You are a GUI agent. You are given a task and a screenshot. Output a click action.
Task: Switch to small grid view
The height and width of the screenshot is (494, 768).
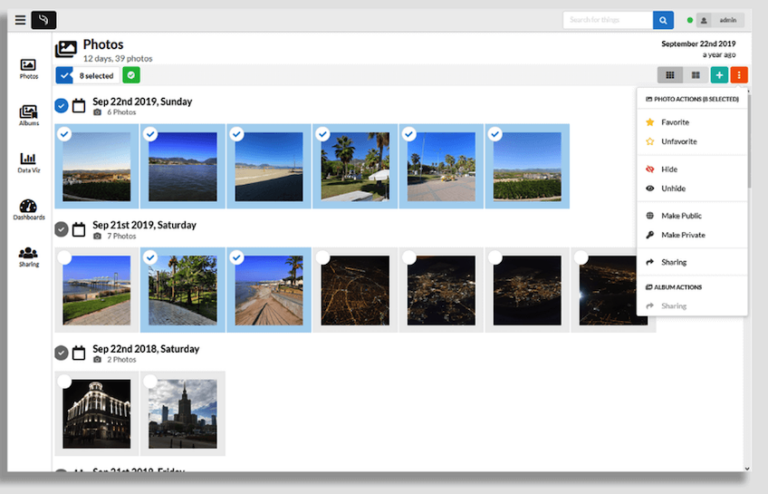click(x=670, y=75)
